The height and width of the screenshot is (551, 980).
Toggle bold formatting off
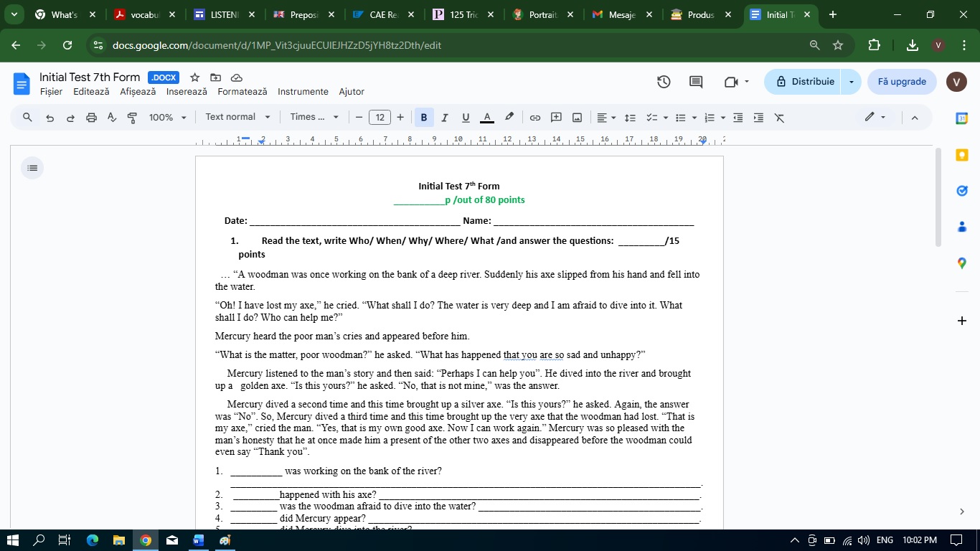[424, 118]
